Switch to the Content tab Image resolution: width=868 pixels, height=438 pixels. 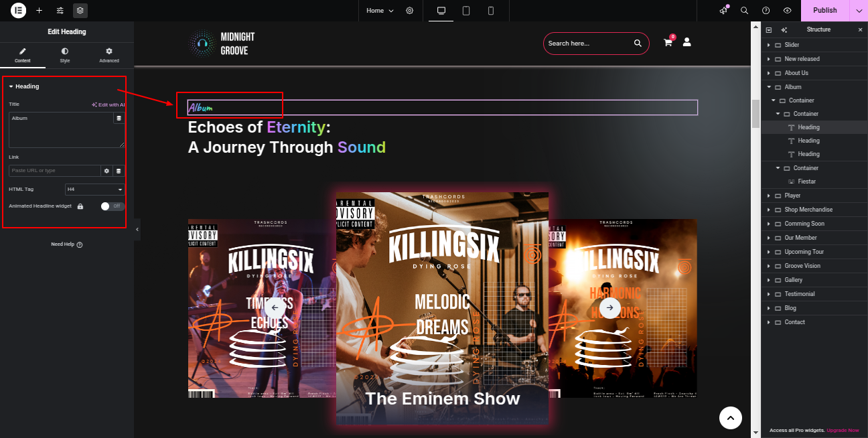pyautogui.click(x=23, y=56)
